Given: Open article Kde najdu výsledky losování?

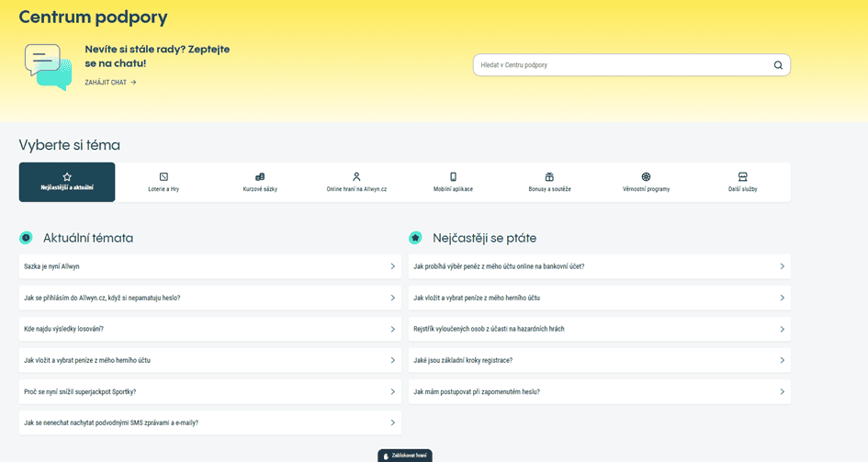Looking at the screenshot, I should pos(209,329).
